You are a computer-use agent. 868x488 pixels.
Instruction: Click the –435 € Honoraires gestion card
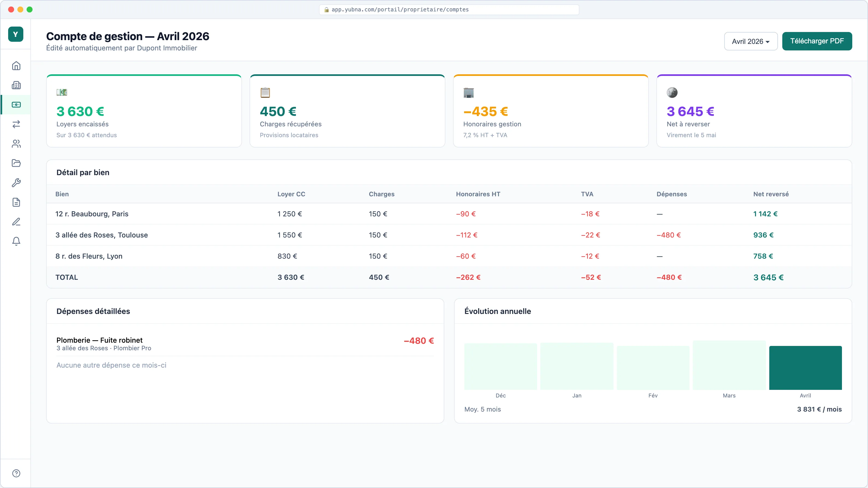[x=551, y=111]
